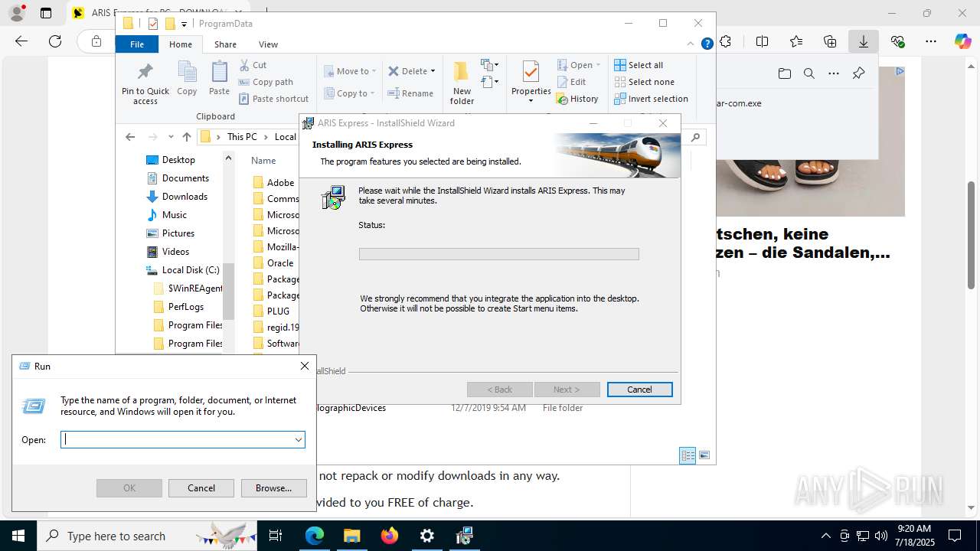Click Edit in the Explorer ribbon

(572, 82)
